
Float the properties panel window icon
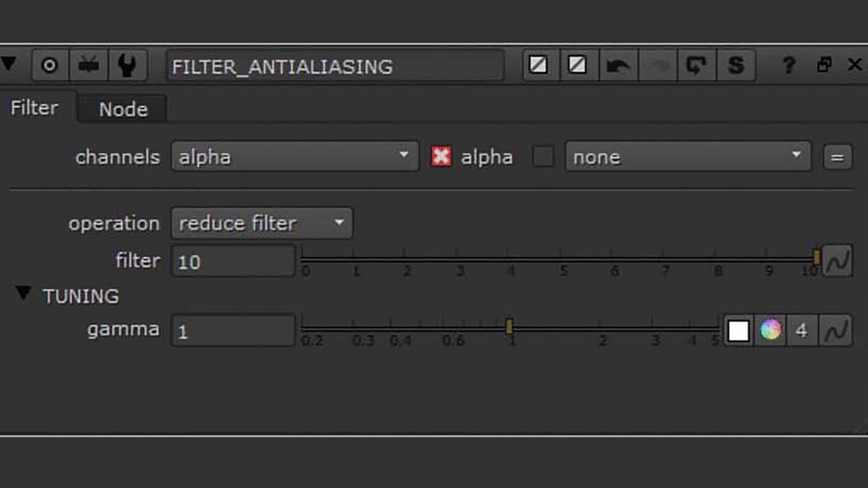tap(824, 65)
